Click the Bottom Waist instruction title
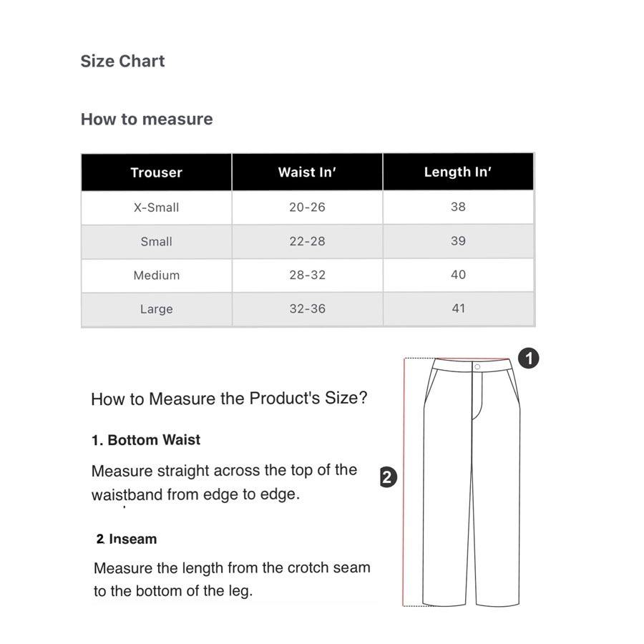This screenshot has width=644, height=644. 146,440
